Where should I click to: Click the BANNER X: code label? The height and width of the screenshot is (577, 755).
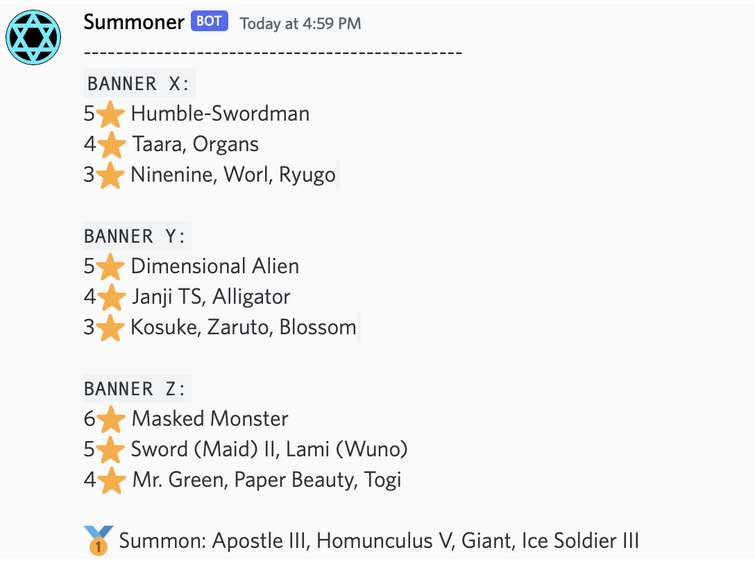coord(139,83)
